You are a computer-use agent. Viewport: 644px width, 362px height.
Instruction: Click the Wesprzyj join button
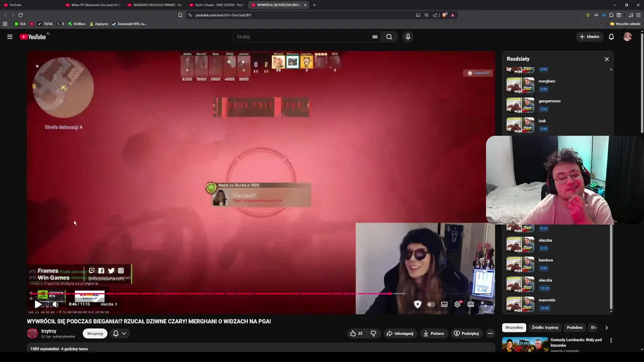click(x=95, y=333)
